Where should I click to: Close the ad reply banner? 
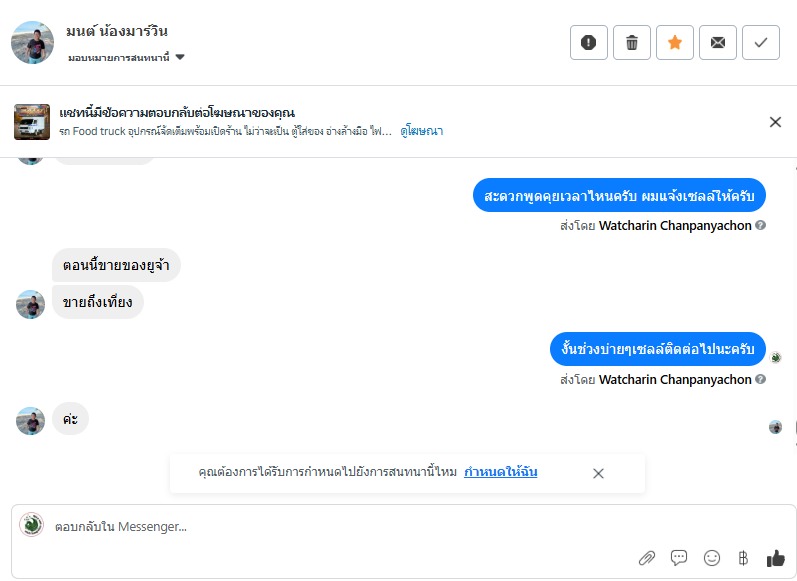(x=775, y=122)
